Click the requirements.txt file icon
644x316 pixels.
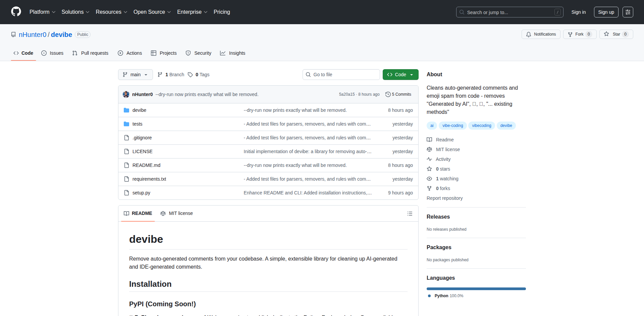click(x=126, y=179)
